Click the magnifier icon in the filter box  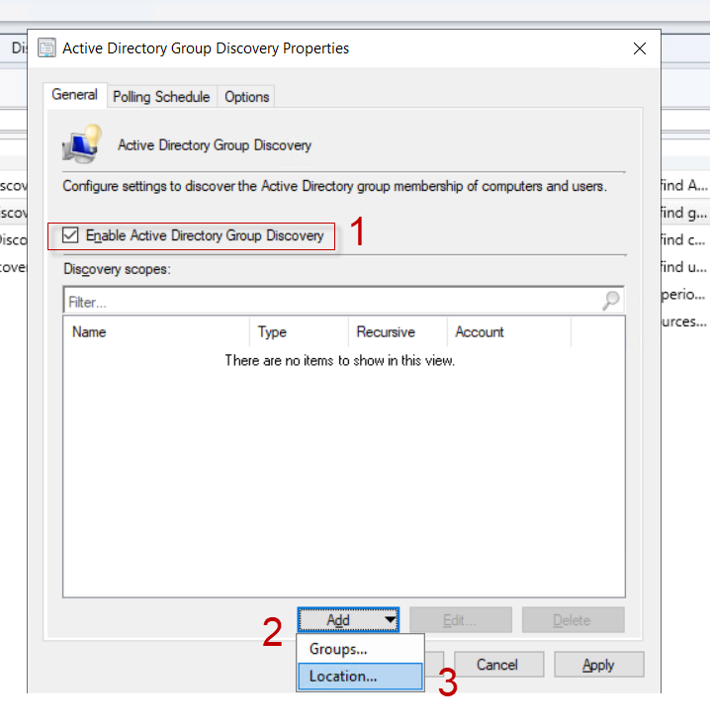(x=611, y=301)
